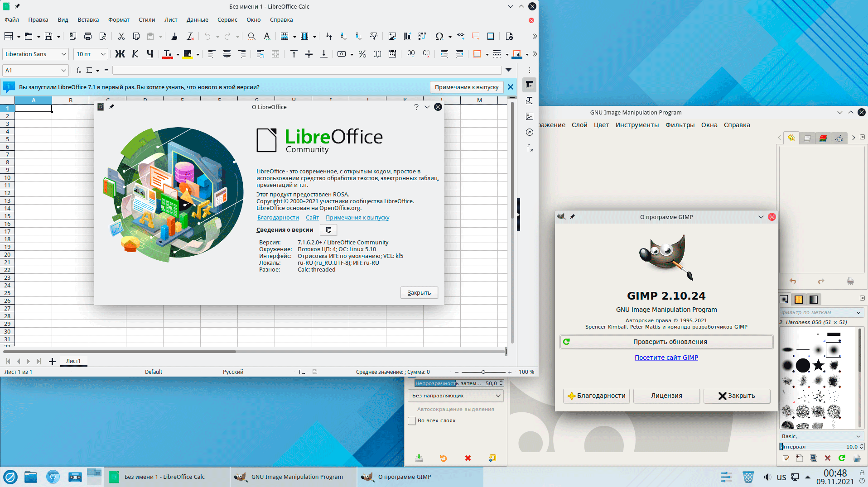Open the Сервис menu in Calc
Image resolution: width=868 pixels, height=487 pixels.
pyautogui.click(x=227, y=20)
